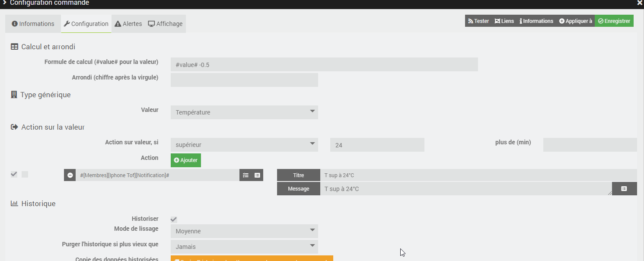Switch to the Configuration tab
The image size is (644, 261).
[x=86, y=24]
